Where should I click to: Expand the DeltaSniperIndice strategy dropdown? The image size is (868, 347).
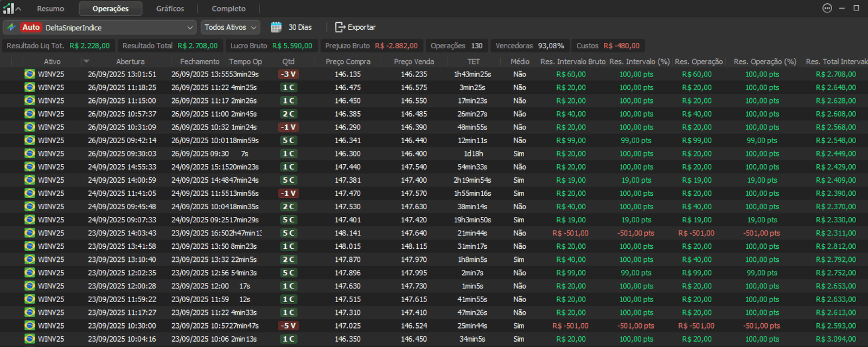tap(189, 27)
